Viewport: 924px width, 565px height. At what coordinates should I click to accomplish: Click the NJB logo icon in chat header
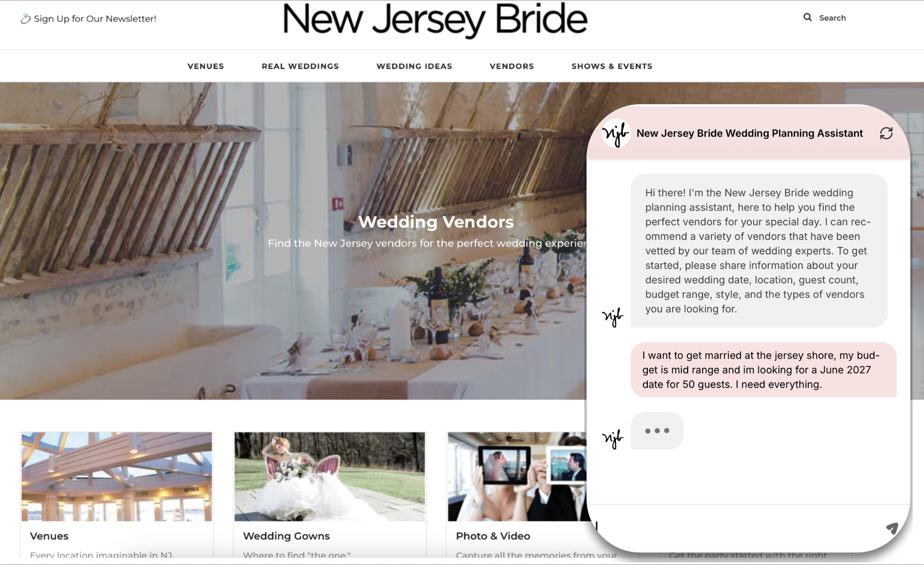615,134
